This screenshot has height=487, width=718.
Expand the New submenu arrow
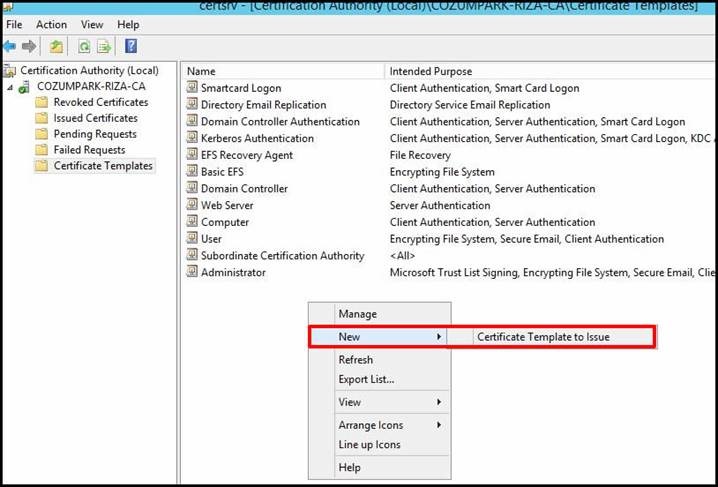coord(439,337)
